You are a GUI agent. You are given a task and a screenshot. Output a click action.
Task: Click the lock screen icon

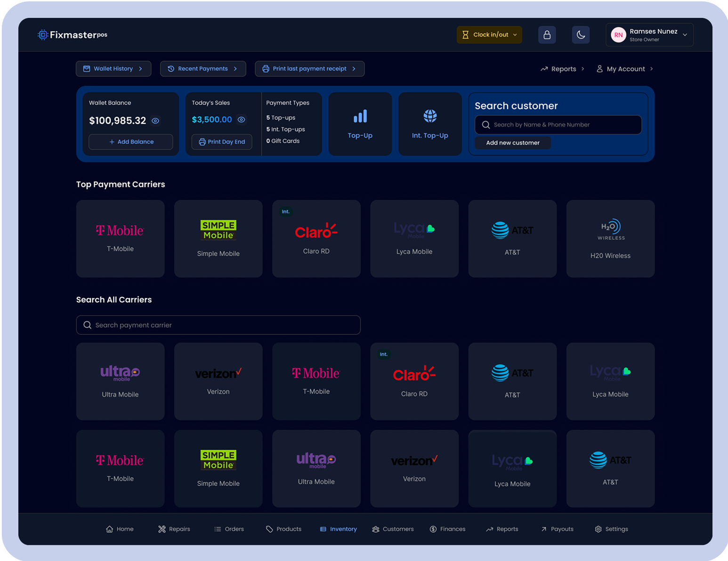(547, 35)
